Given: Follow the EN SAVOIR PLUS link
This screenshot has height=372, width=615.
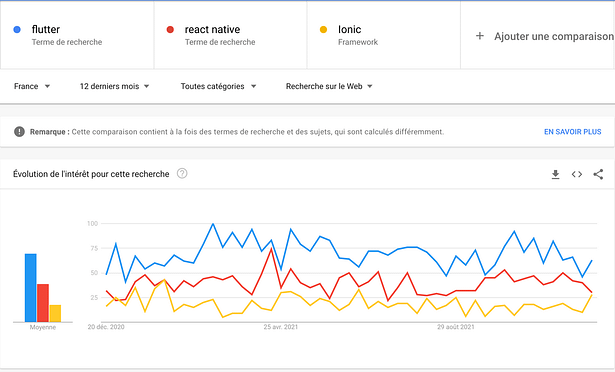Looking at the screenshot, I should coord(573,132).
